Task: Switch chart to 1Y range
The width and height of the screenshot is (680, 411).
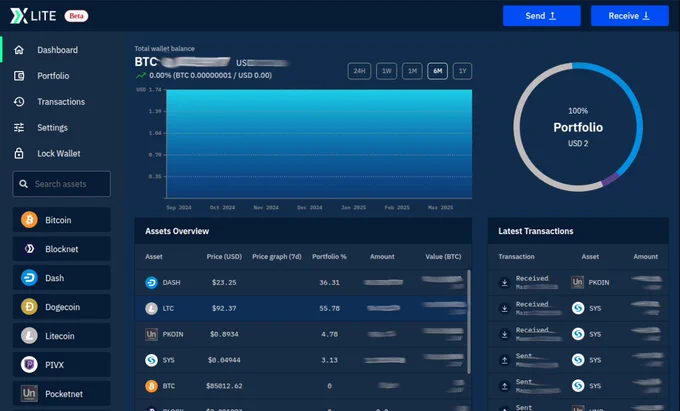Action: pos(463,71)
